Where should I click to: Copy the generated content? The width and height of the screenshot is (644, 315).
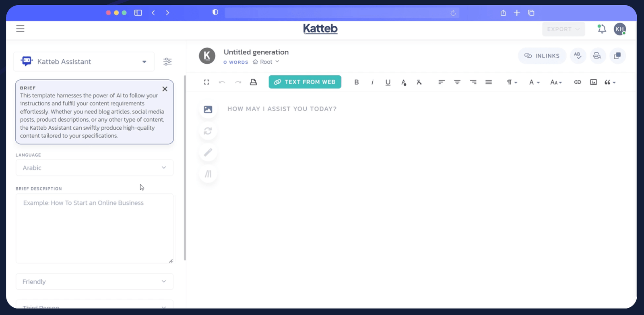point(617,56)
